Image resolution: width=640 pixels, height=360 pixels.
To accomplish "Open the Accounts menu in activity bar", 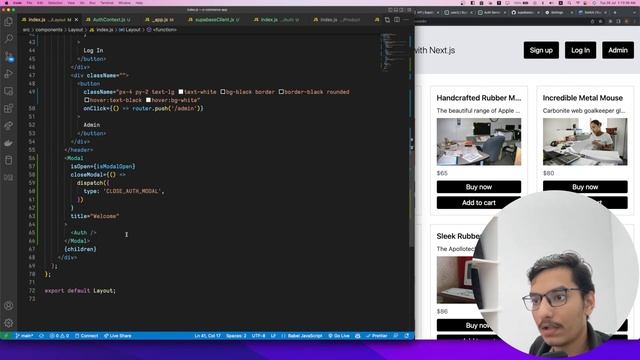I will (8, 306).
